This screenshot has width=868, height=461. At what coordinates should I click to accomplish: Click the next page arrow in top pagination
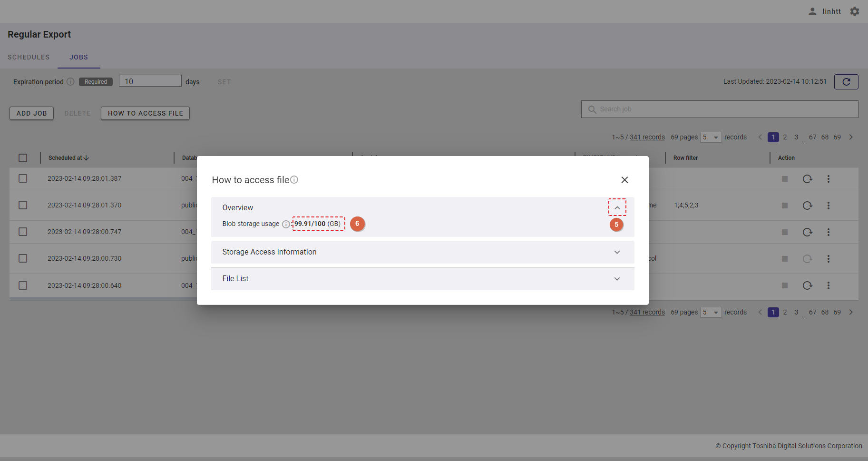coord(851,137)
